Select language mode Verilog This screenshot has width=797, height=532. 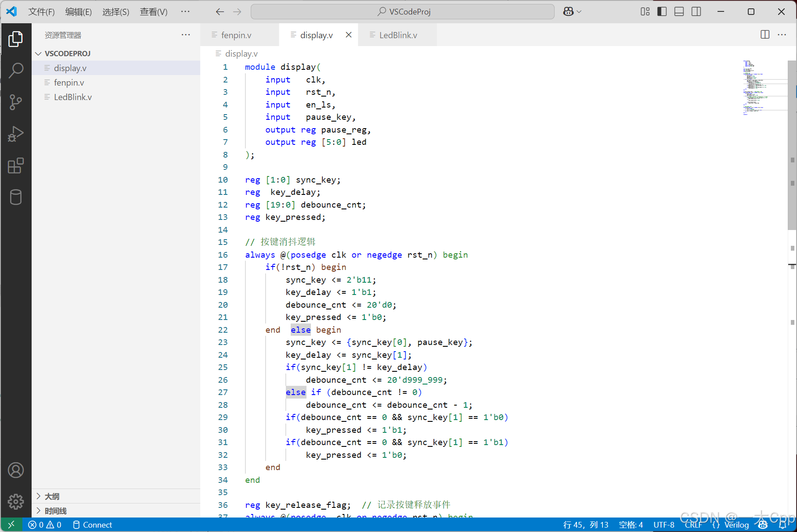pyautogui.click(x=736, y=525)
